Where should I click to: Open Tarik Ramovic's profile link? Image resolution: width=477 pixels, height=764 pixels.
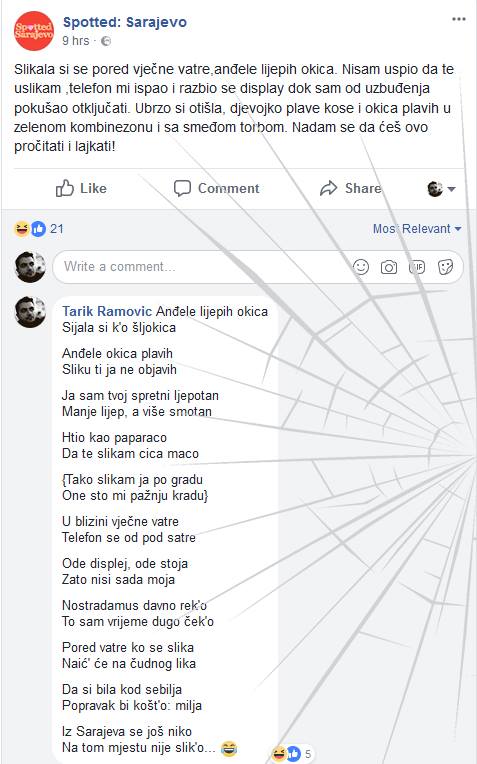click(x=107, y=311)
